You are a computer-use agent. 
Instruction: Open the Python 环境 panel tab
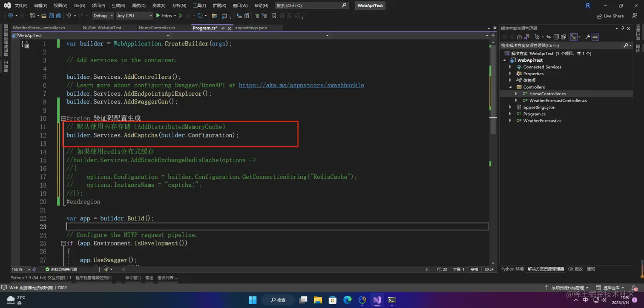[512, 269]
